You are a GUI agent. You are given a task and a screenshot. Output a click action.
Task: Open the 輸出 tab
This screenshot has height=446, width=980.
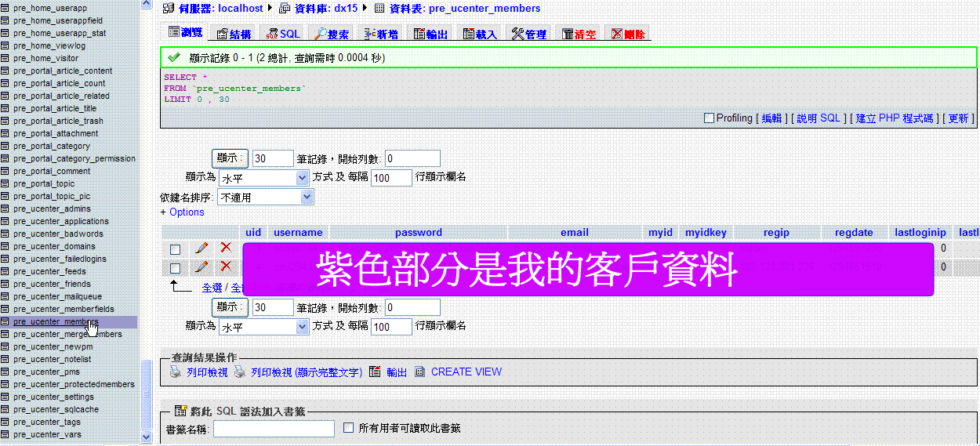[x=431, y=34]
